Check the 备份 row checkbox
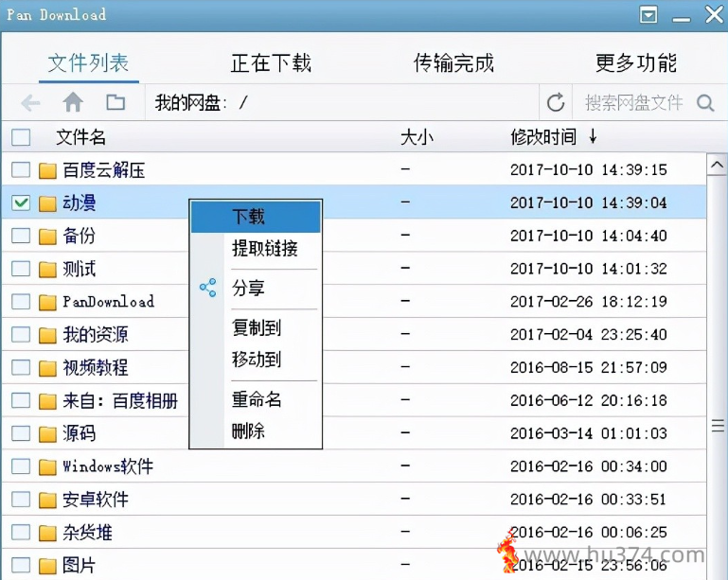Viewport: 728px width, 580px height. [21, 236]
